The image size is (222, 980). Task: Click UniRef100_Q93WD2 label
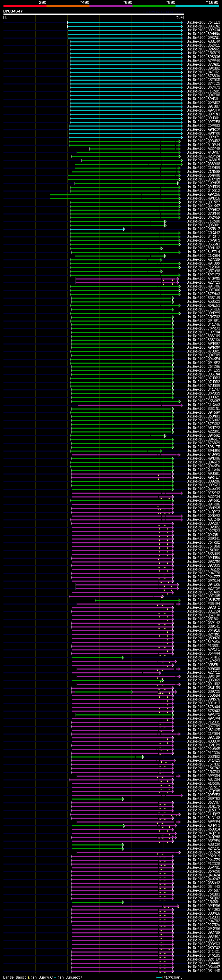click(x=203, y=141)
